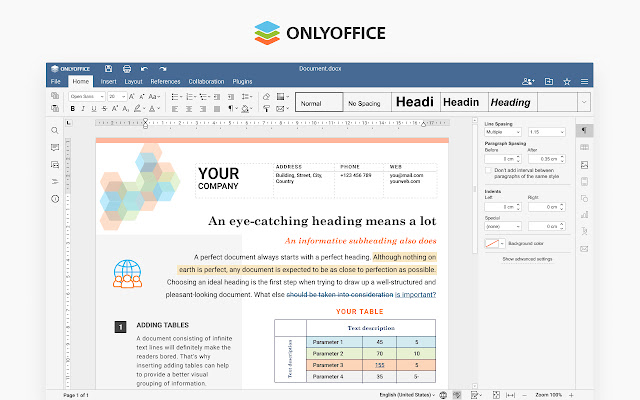Open Mail Merge settings in right sidebar
This screenshot has width=640, height=400.
pos(584,249)
